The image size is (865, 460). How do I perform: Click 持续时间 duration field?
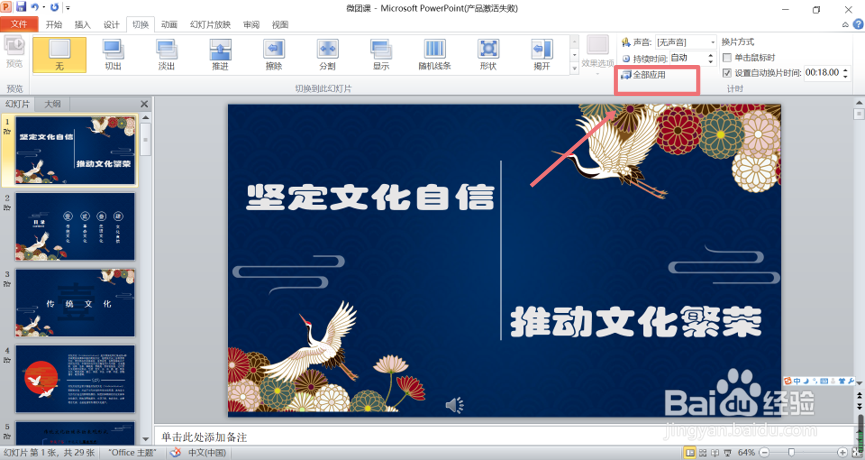[x=687, y=58]
